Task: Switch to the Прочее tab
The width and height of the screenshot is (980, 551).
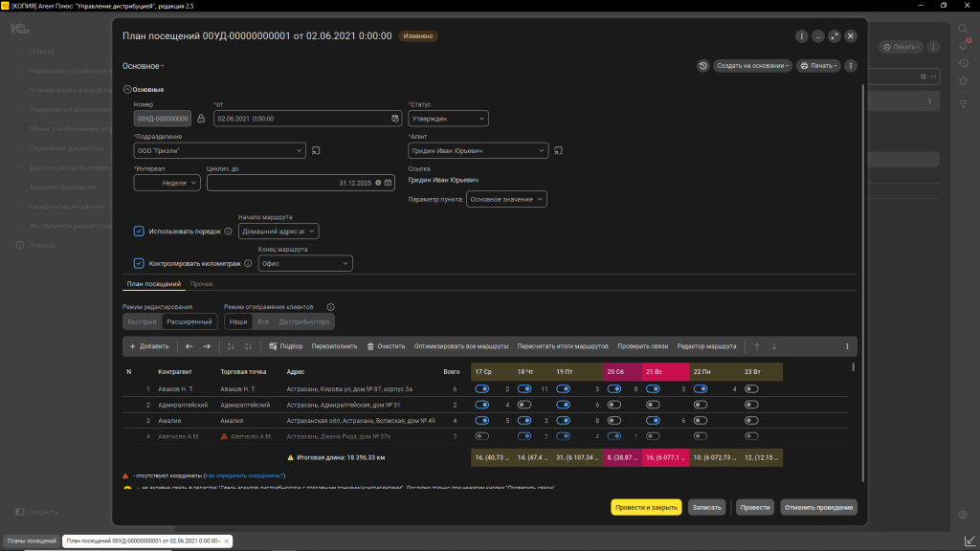Action: tap(201, 284)
